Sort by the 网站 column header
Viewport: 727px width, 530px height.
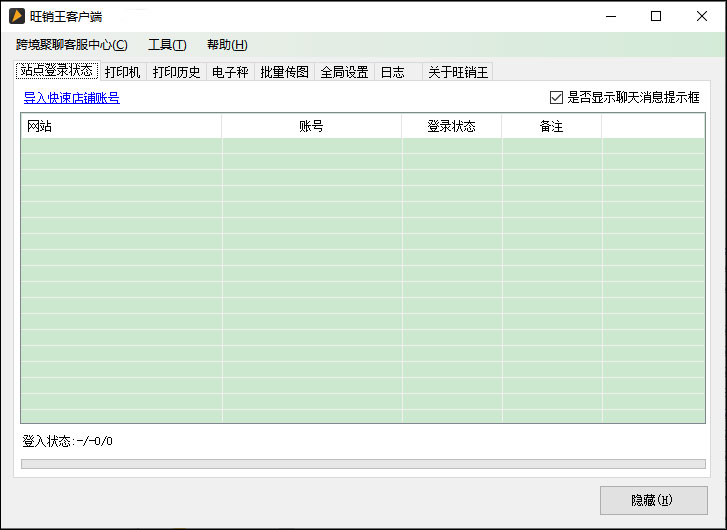point(121,126)
